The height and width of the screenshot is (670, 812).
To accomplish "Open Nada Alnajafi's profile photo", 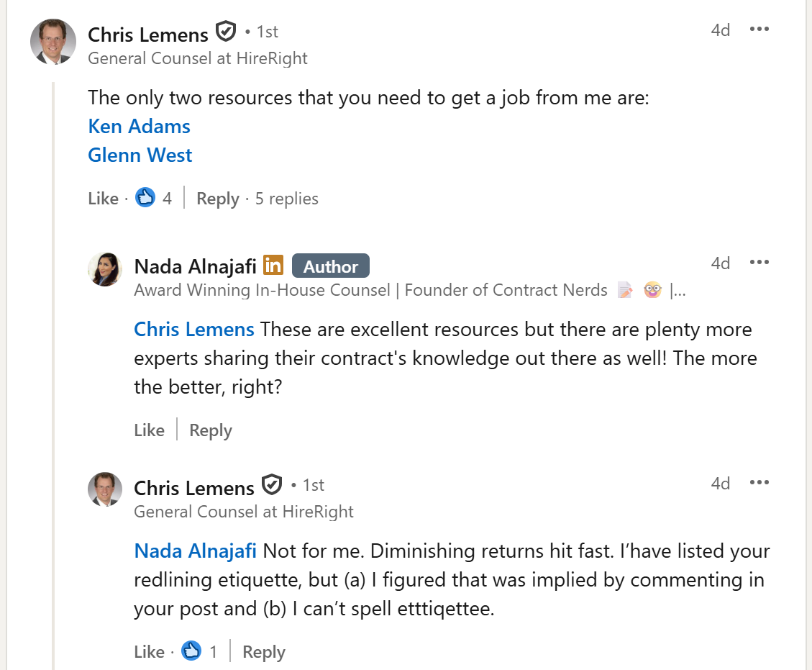I will (105, 269).
